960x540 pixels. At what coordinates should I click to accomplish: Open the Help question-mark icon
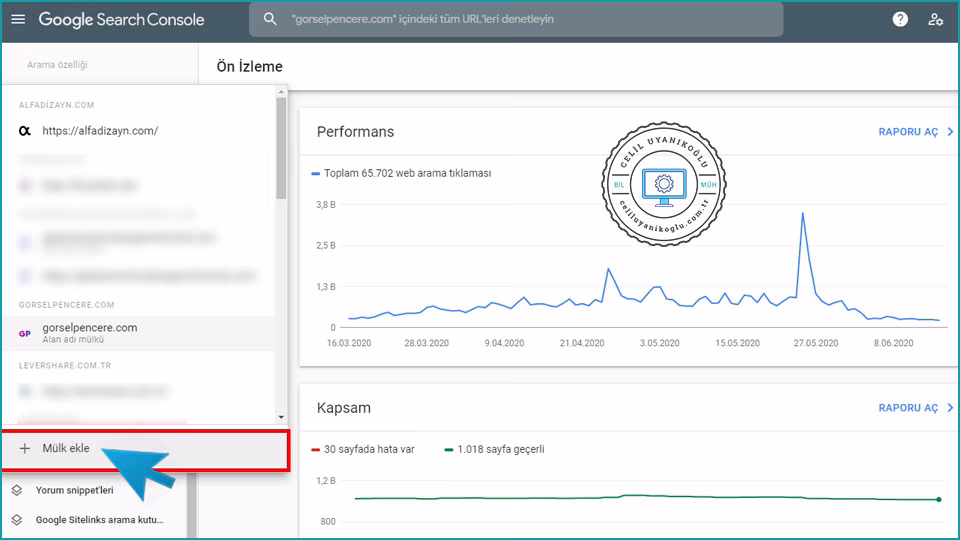coord(900,19)
